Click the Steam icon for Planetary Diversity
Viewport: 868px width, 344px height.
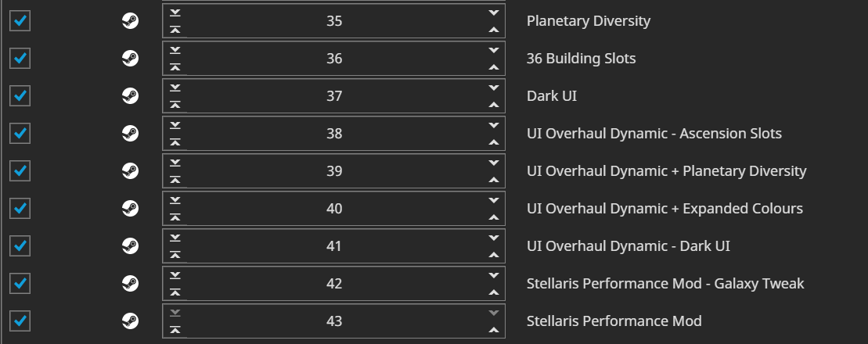130,21
